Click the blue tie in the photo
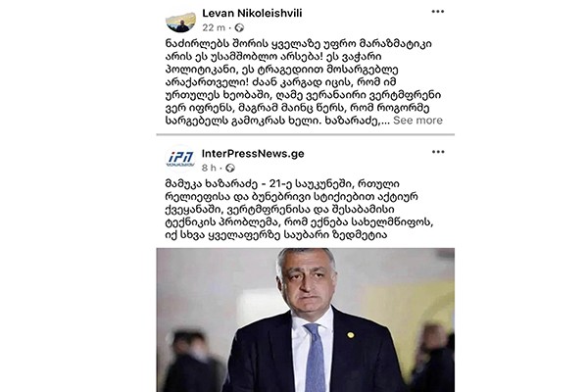Viewport: 588px width, 392px height. coord(315,359)
